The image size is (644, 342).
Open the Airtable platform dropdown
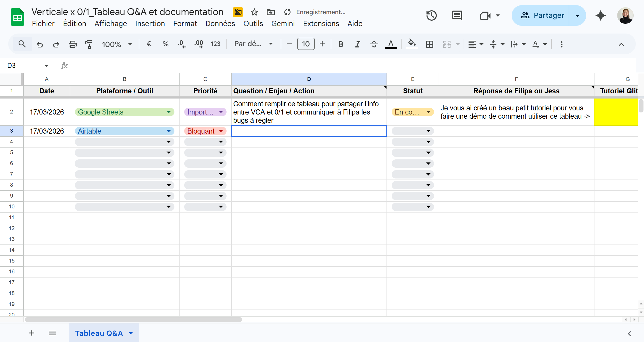169,131
